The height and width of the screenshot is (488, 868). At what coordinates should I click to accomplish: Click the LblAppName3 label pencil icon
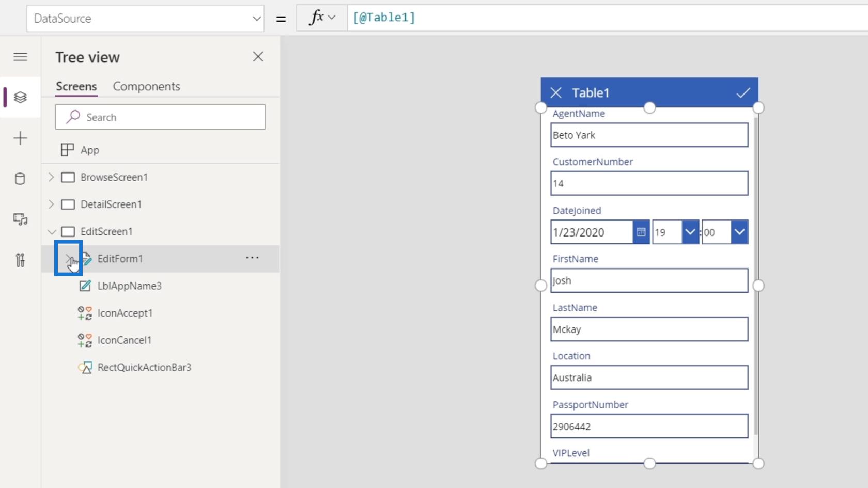coord(85,286)
